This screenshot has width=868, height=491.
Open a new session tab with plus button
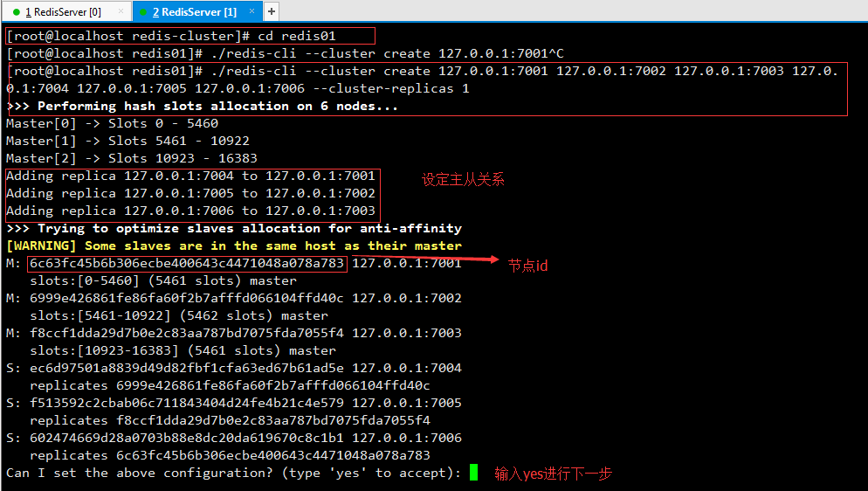pos(272,11)
